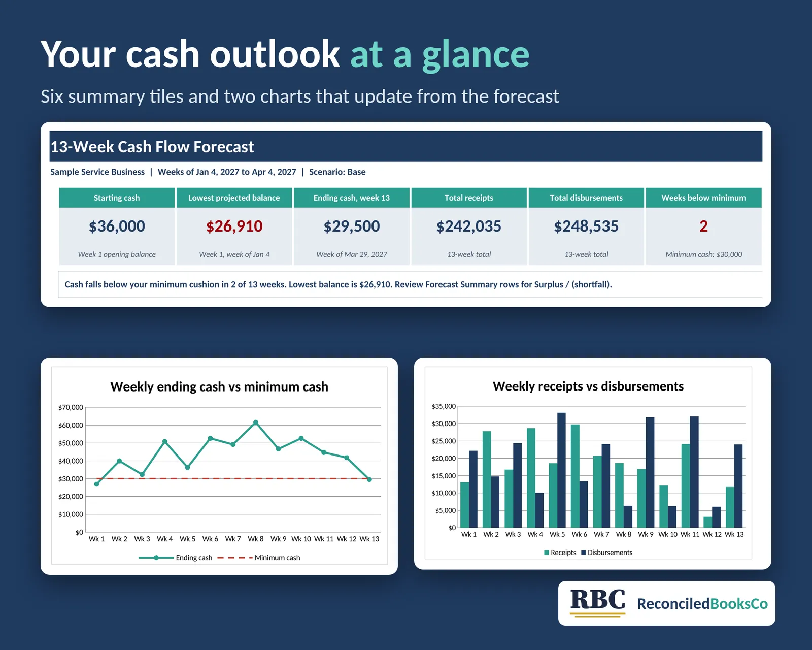The height and width of the screenshot is (650, 812).
Task: Click the ReconciledBooksCo brand name
Action: click(702, 604)
